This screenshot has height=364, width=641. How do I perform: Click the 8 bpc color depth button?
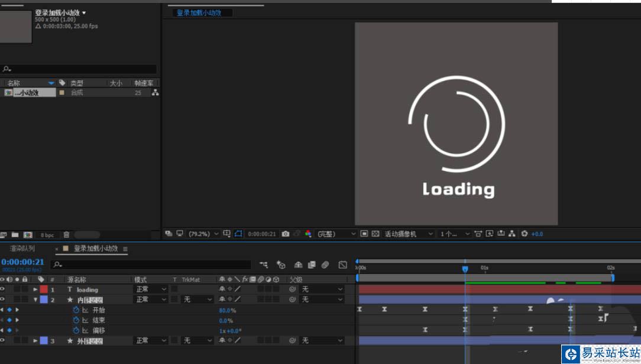(x=47, y=235)
